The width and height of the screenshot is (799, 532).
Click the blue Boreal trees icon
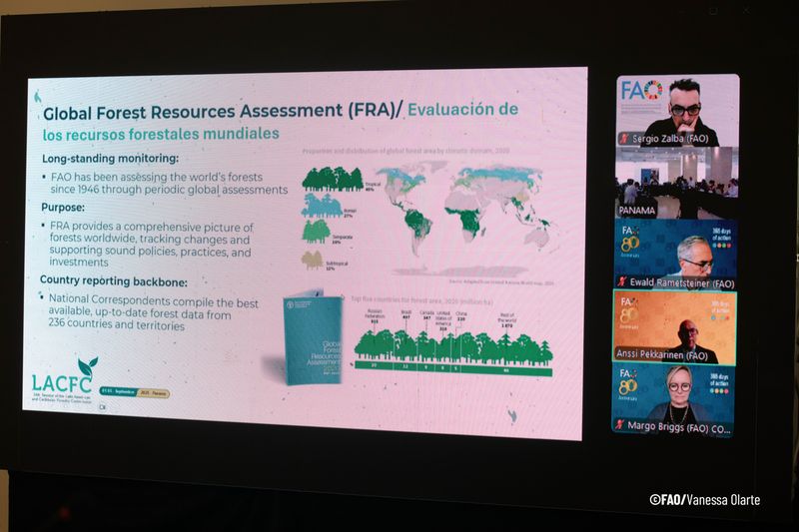pyautogui.click(x=323, y=206)
